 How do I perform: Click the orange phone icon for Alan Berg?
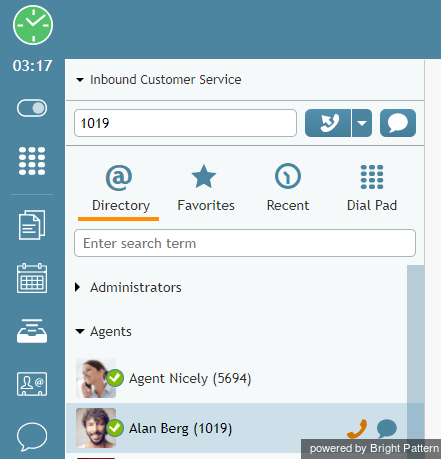pyautogui.click(x=357, y=428)
